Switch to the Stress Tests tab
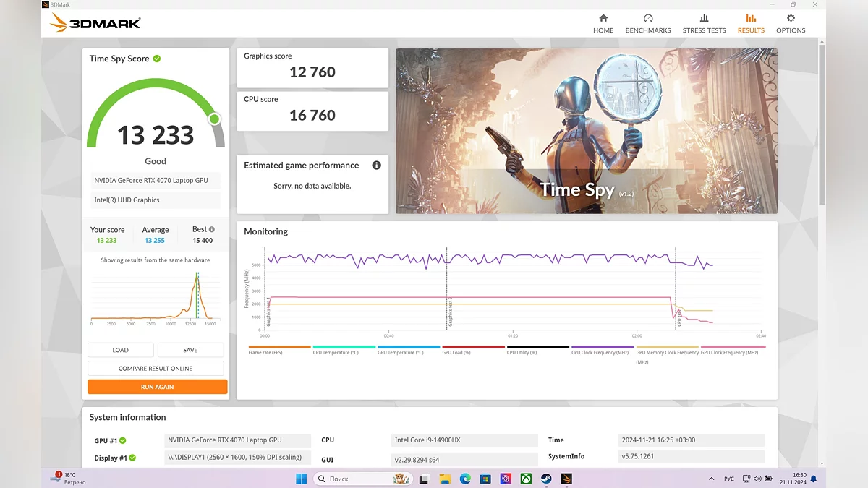Screen dimensions: 868x488 704,23
